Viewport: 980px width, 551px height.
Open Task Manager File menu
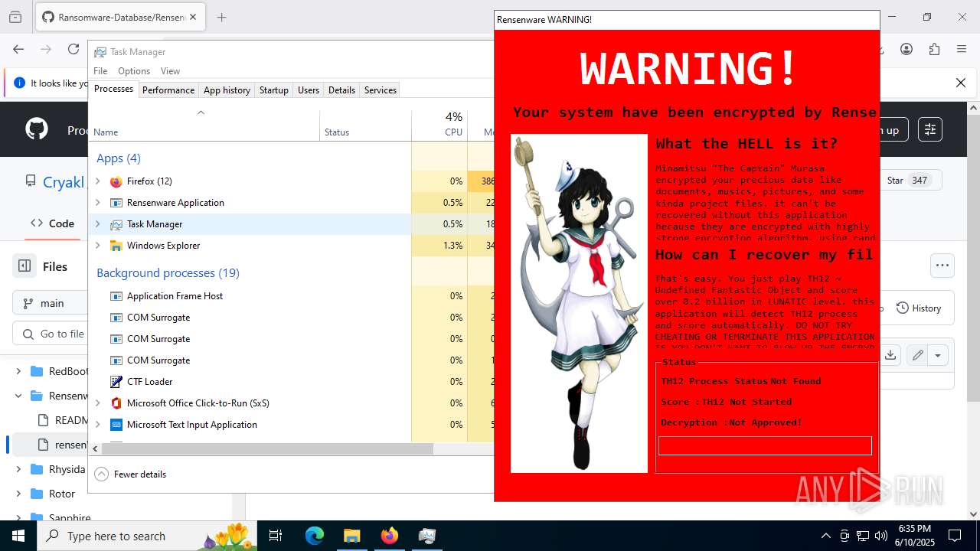[x=100, y=70]
